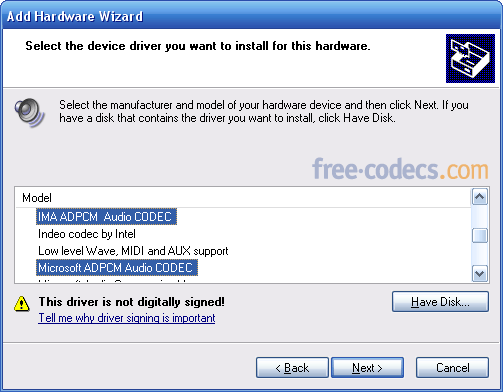Click the speaker sound device icon

click(x=29, y=112)
